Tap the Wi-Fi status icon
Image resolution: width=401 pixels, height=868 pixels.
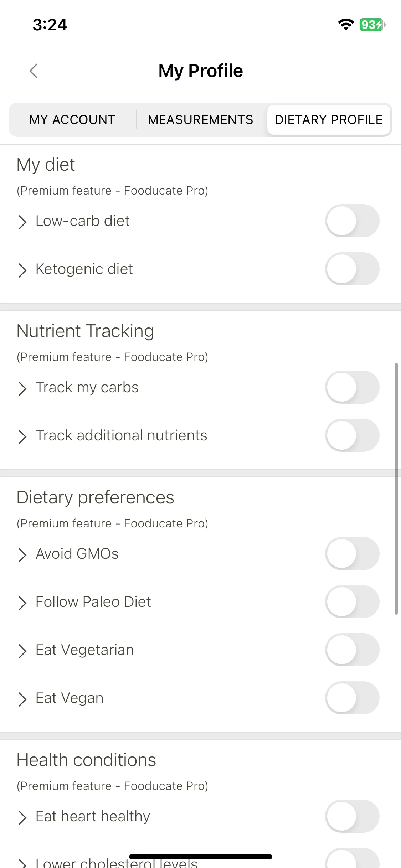[346, 25]
